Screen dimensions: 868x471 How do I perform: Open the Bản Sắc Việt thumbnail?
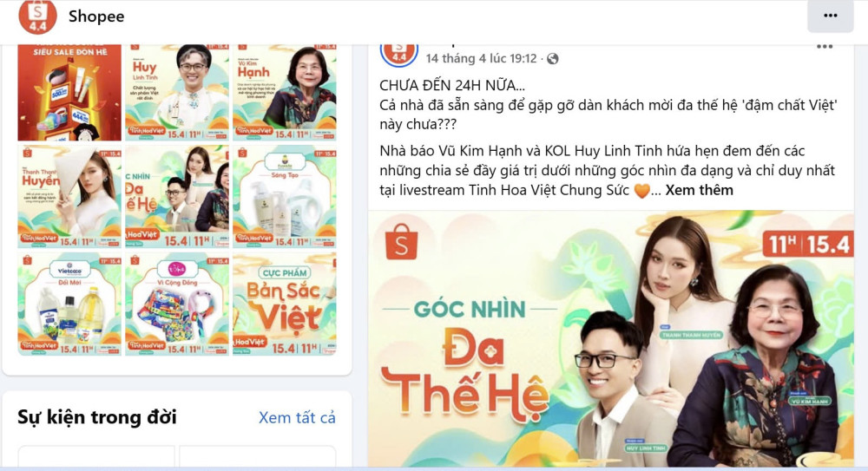coord(285,304)
